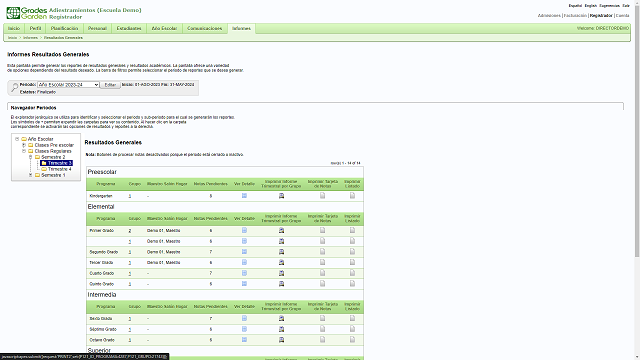640x360 pixels.
Task: Open the Comunicaciones tab
Action: click(x=204, y=28)
